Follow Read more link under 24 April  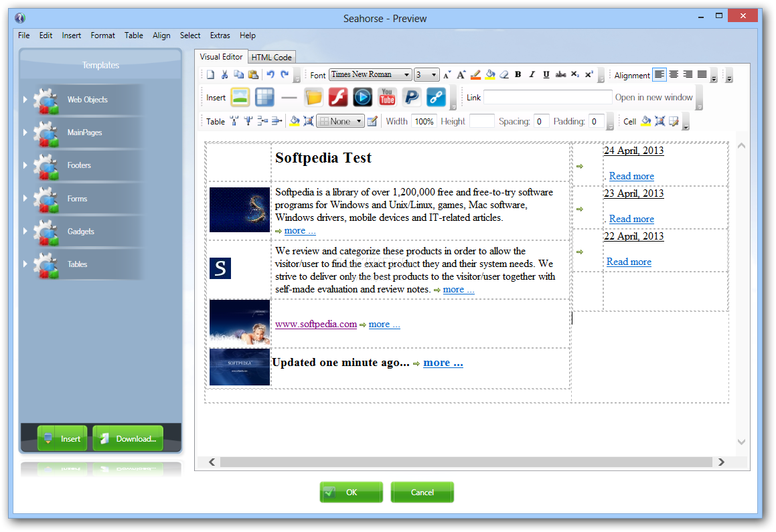tap(631, 176)
